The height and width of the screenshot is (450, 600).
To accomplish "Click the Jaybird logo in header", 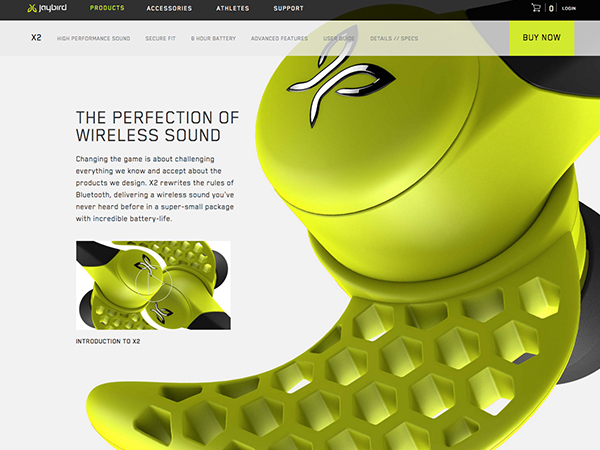I will click(47, 8).
